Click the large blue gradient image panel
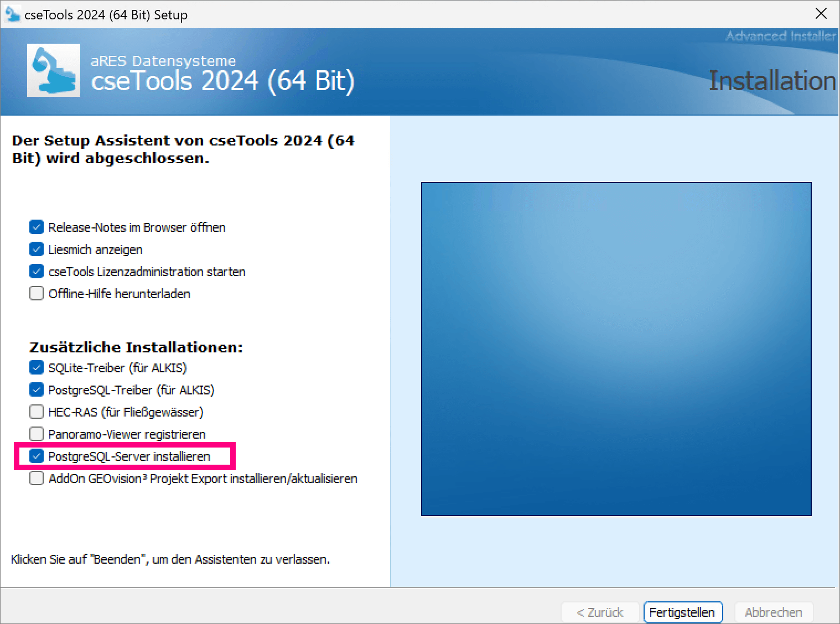Viewport: 840px width, 624px height. click(616, 349)
